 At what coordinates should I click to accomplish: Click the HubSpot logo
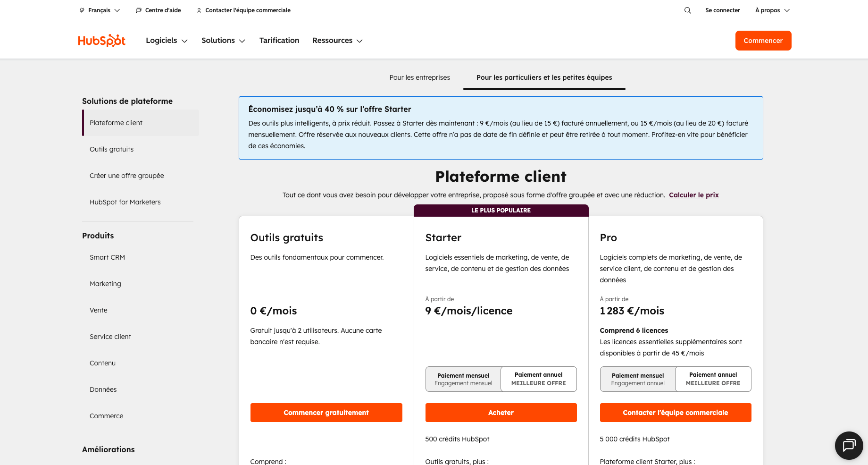pos(101,41)
